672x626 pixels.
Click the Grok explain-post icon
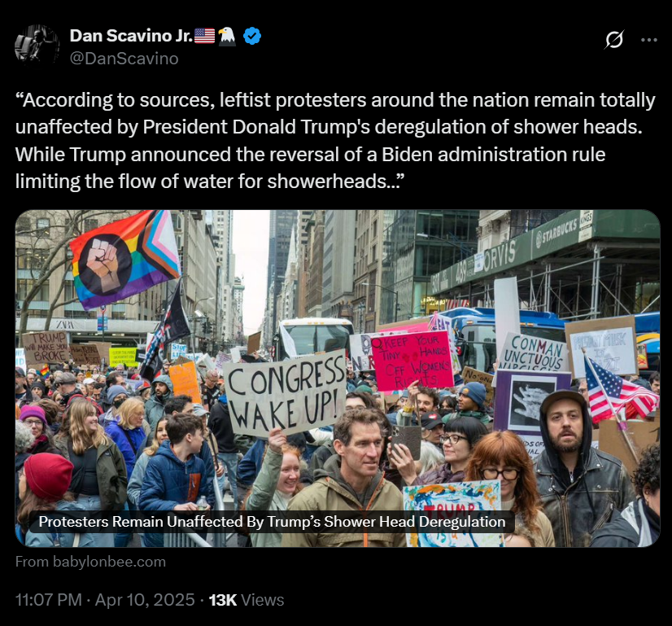tap(614, 40)
